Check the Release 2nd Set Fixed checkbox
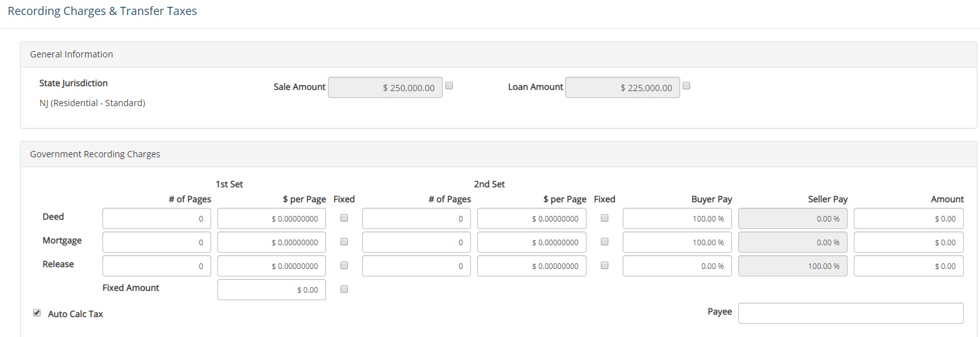 604,266
